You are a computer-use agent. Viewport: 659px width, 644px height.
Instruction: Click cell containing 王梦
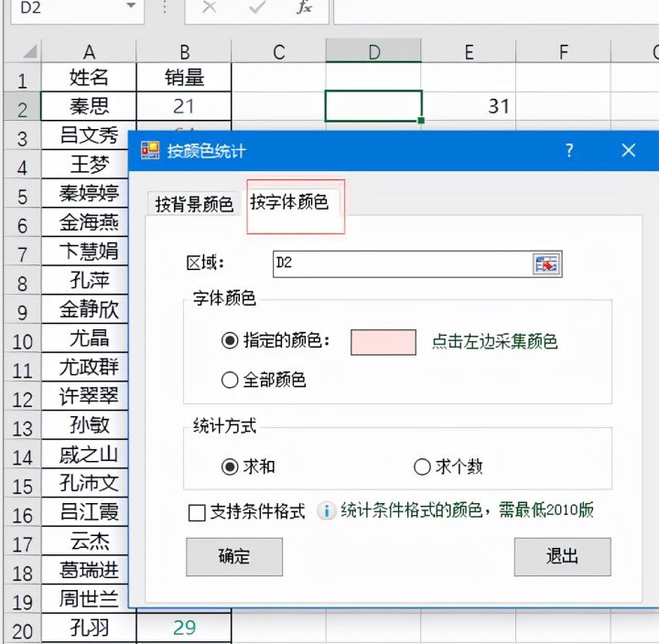pyautogui.click(x=85, y=165)
